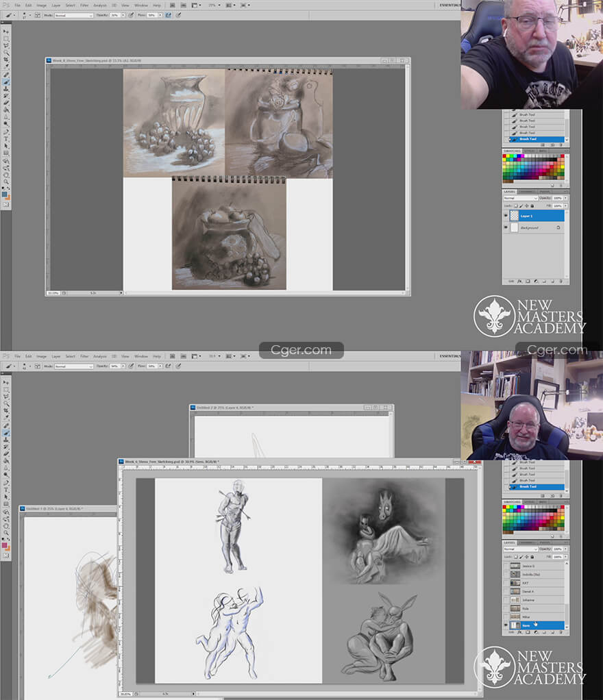Expand the Fill arrow in figure-sketch Layers panel
603x700 pixels.
coord(565,557)
